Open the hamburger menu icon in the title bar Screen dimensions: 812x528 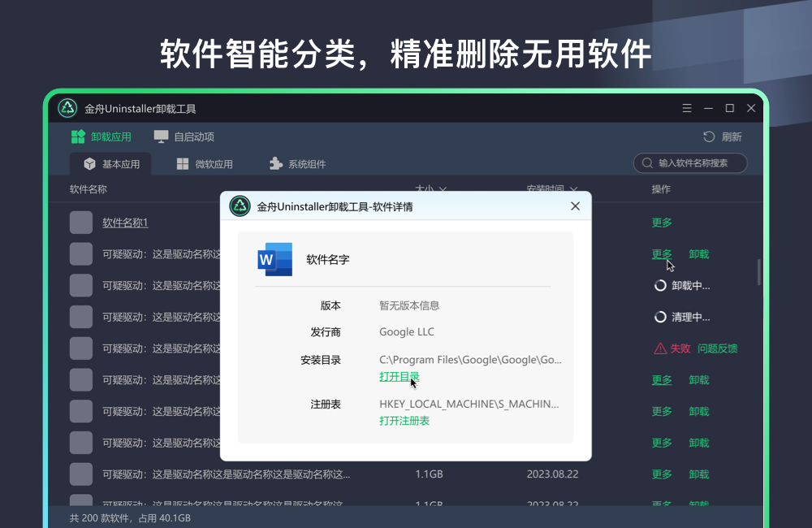coord(686,107)
